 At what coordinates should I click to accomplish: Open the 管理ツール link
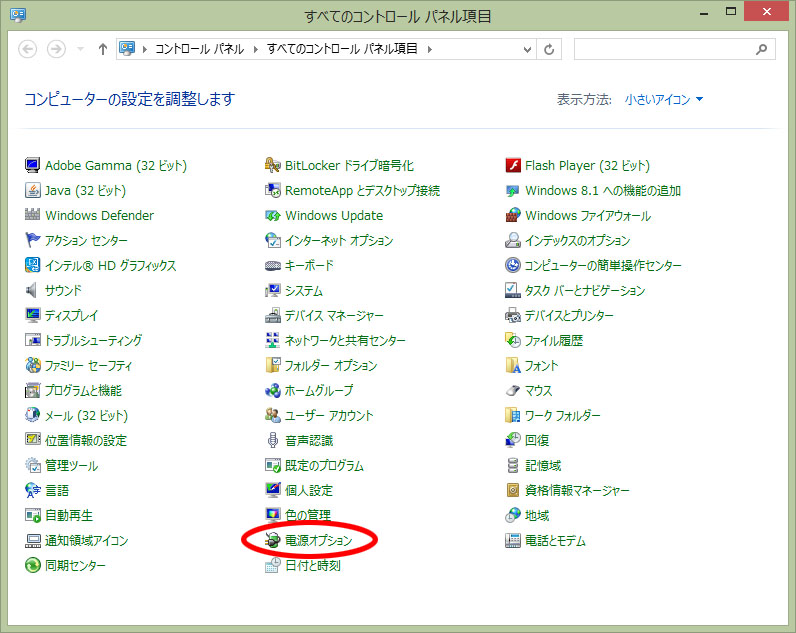tap(72, 465)
